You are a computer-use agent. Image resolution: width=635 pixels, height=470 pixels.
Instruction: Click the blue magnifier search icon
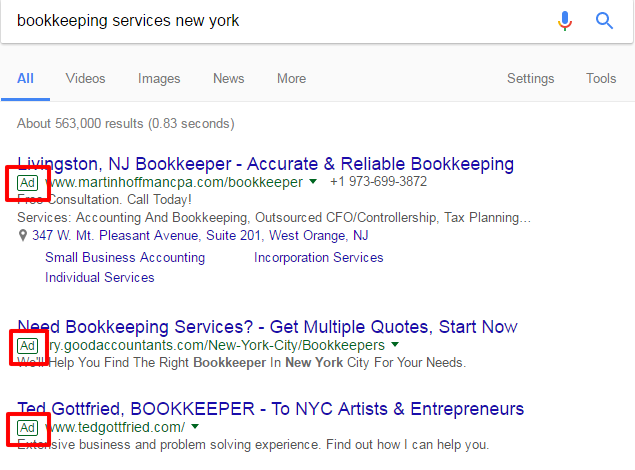point(604,21)
